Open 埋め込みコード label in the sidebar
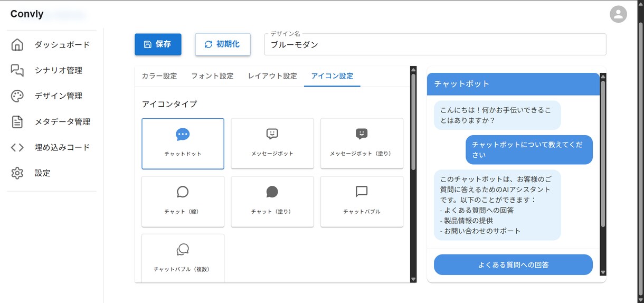The width and height of the screenshot is (644, 303). [62, 147]
